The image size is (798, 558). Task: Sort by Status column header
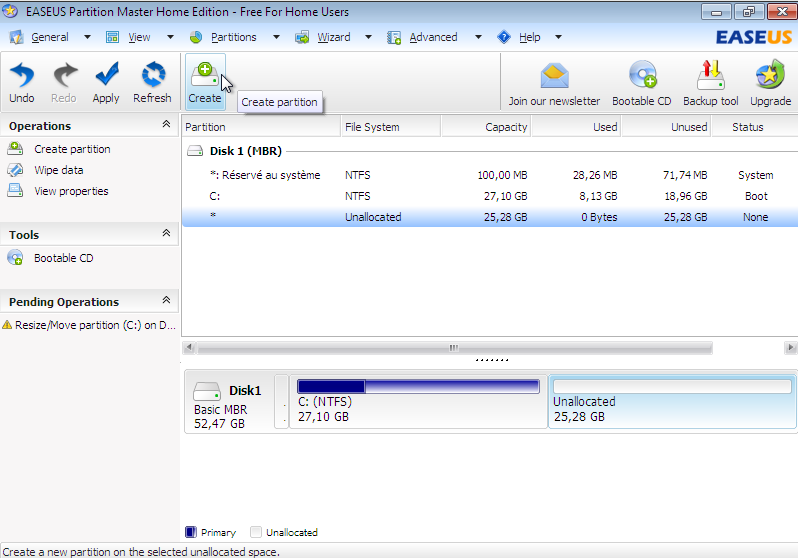click(755, 127)
